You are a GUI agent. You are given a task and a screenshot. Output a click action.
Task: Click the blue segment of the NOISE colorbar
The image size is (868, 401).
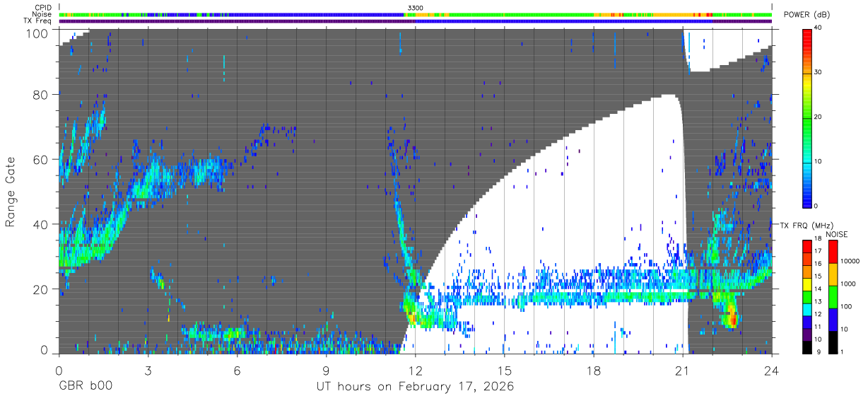pyautogui.click(x=832, y=319)
